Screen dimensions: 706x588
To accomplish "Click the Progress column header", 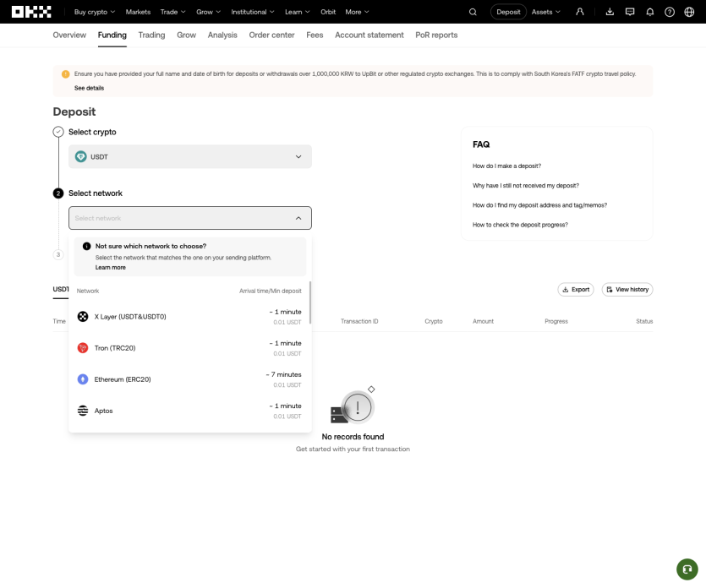I will 556,321.
